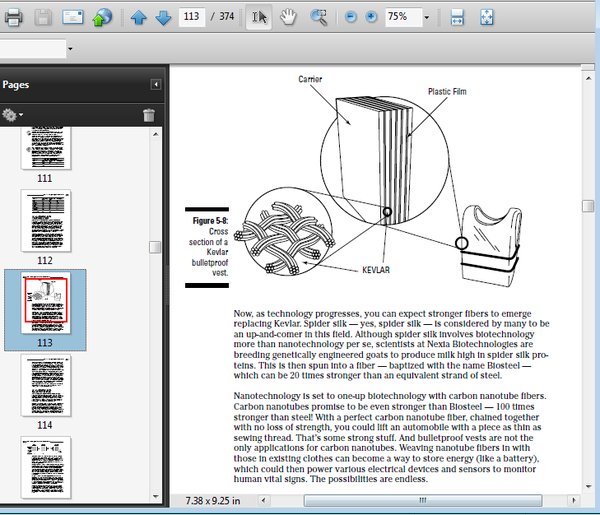Toggle Fit One Full Page view
The height and width of the screenshot is (515, 600).
pyautogui.click(x=487, y=18)
